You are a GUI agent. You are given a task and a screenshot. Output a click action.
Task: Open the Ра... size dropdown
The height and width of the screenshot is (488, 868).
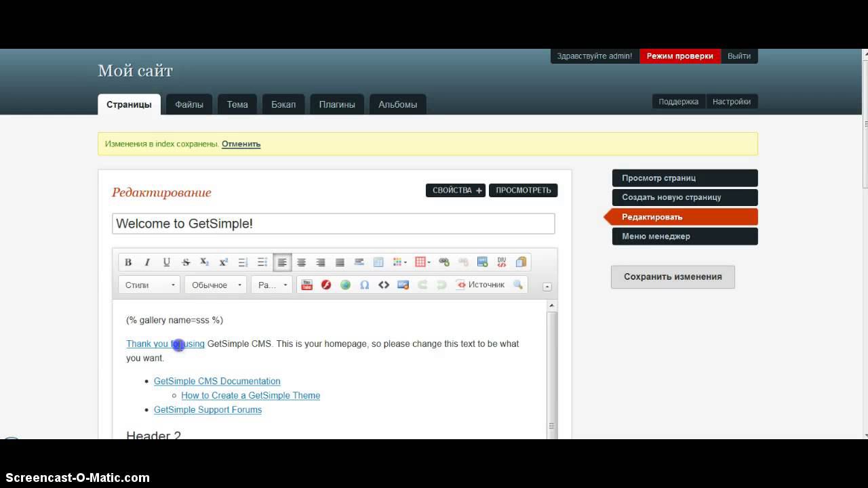pyautogui.click(x=272, y=285)
